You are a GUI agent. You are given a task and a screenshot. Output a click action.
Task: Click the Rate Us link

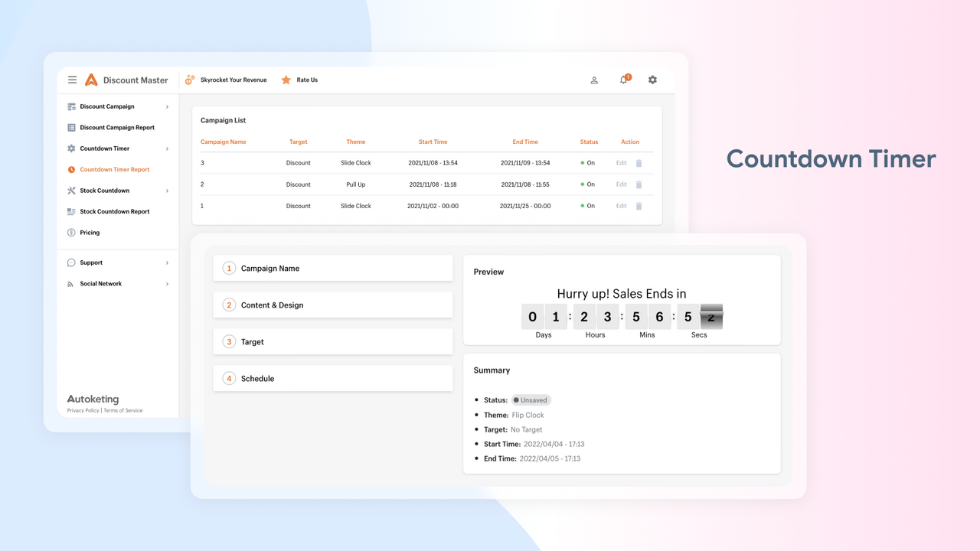(x=307, y=80)
